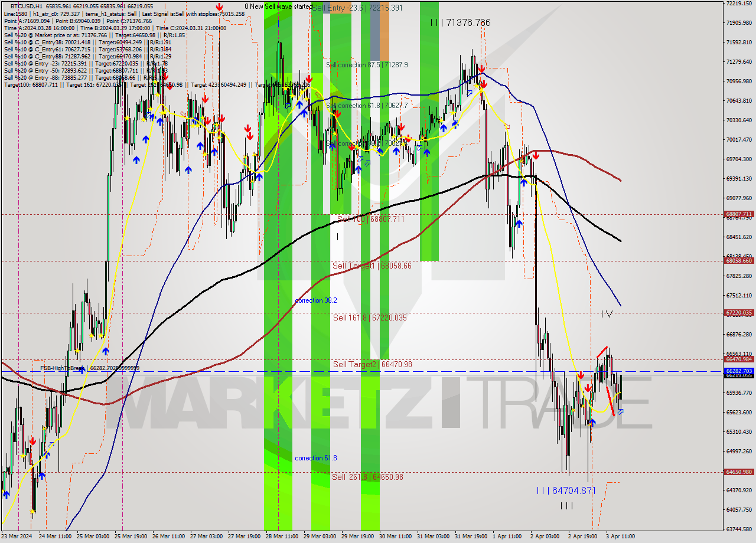Click the 'Sell Target2 | 66470.98' label
The height and width of the screenshot is (543, 756).
pyautogui.click(x=373, y=365)
